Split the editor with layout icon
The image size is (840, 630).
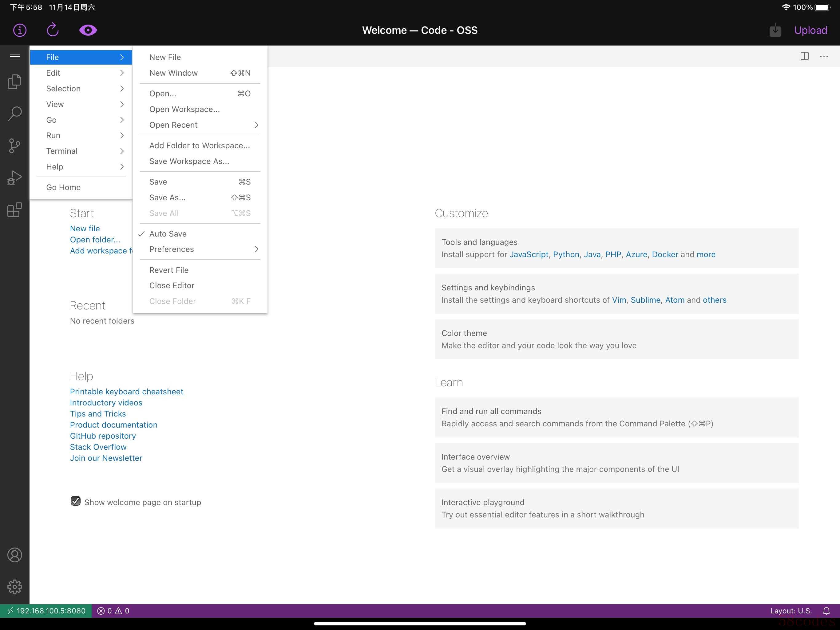(804, 56)
